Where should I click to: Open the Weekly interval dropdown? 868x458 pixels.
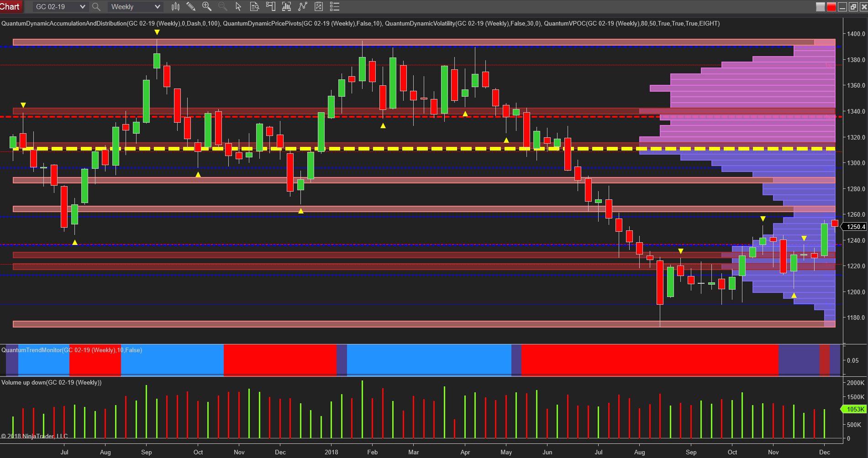pyautogui.click(x=135, y=7)
